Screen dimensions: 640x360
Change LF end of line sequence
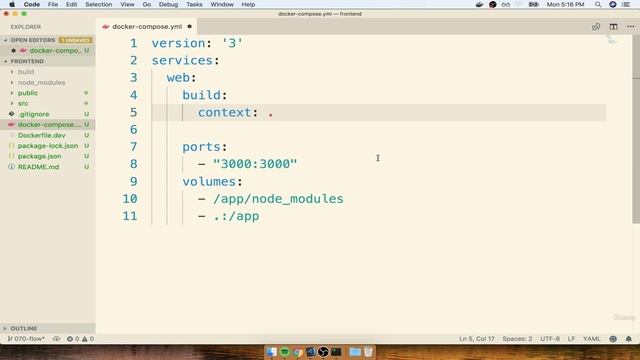pos(571,339)
